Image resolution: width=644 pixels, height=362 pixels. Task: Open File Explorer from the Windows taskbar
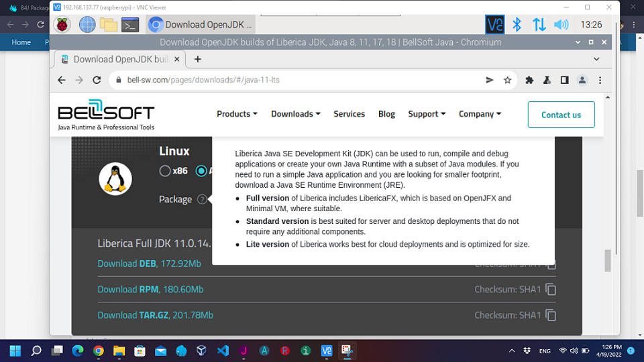click(x=119, y=351)
